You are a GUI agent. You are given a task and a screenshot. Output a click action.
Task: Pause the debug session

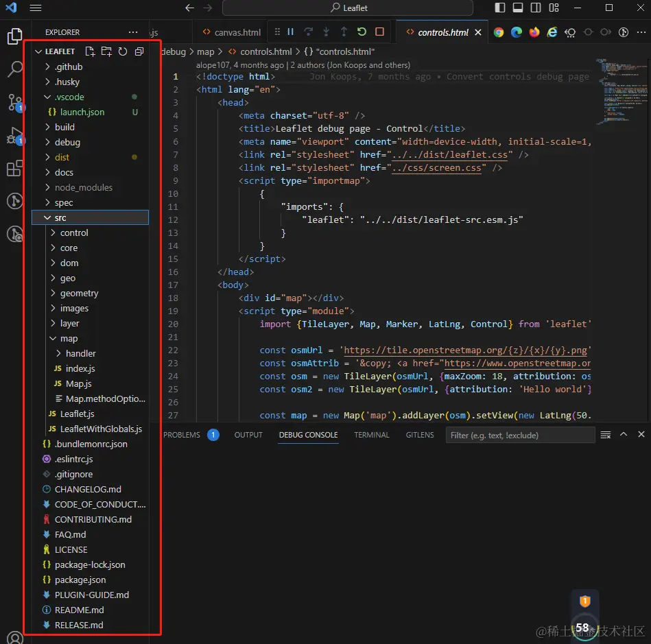(291, 32)
